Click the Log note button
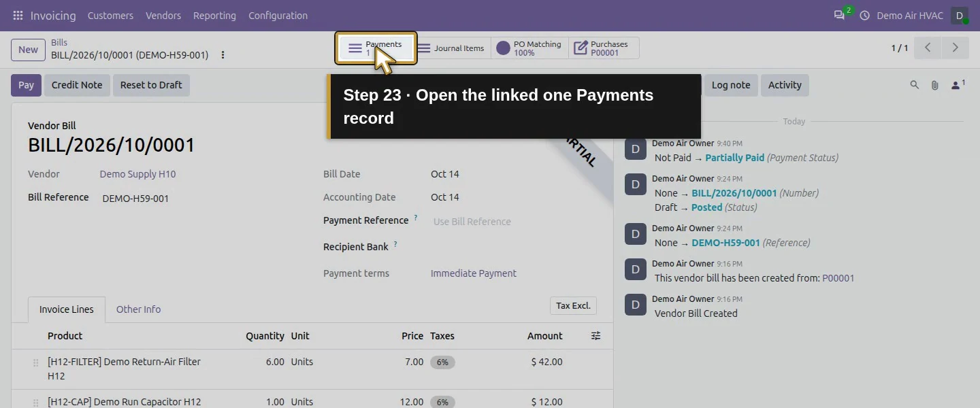This screenshot has height=408, width=980. tap(730, 85)
